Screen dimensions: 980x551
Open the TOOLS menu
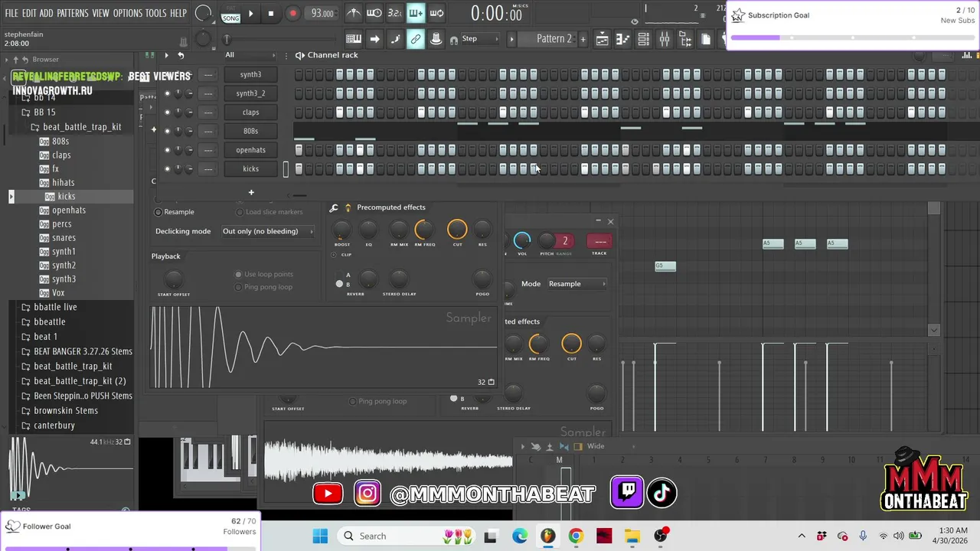[156, 13]
